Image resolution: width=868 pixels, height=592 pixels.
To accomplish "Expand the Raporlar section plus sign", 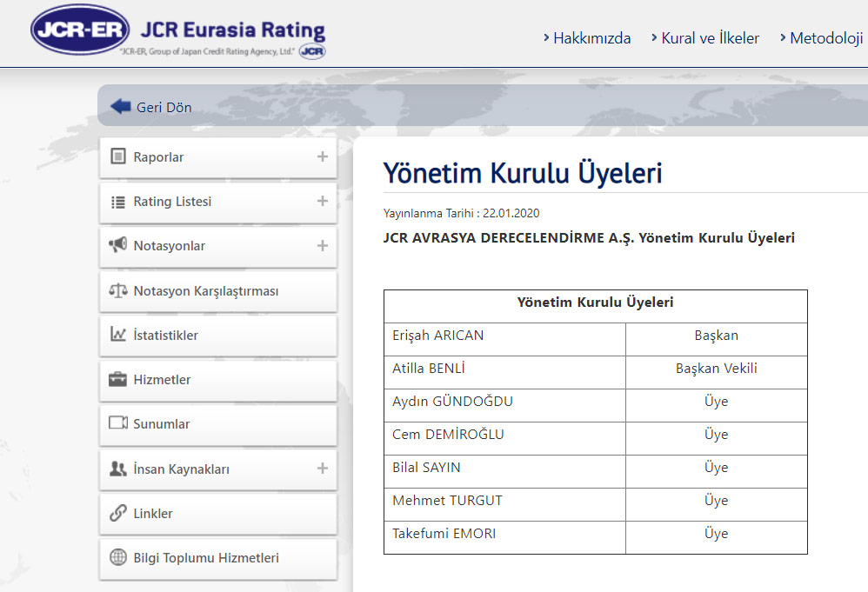I will click(x=322, y=157).
